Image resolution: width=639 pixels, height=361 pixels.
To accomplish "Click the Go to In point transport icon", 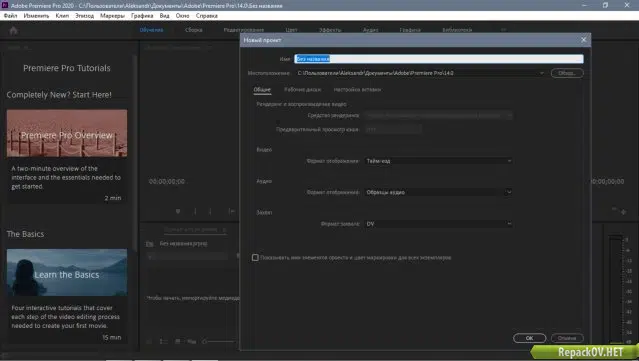I will click(231, 211).
